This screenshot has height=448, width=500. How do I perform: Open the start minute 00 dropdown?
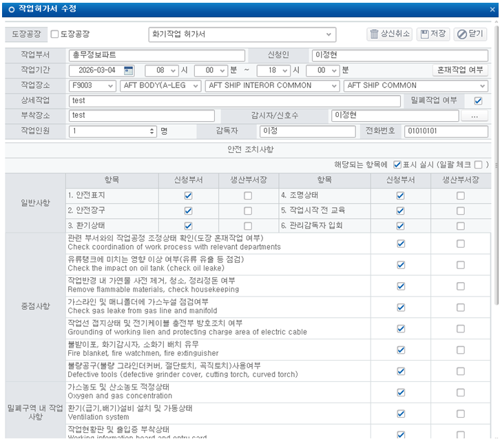coord(211,70)
